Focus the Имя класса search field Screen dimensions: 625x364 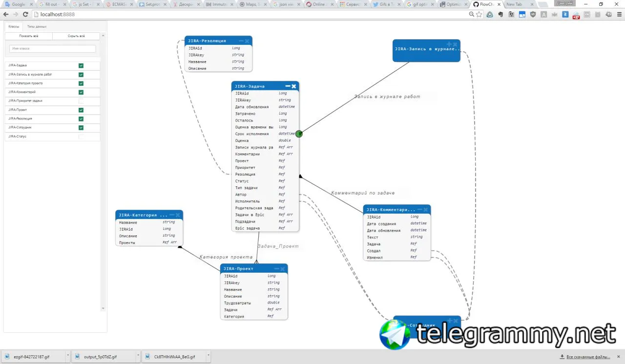[53, 49]
